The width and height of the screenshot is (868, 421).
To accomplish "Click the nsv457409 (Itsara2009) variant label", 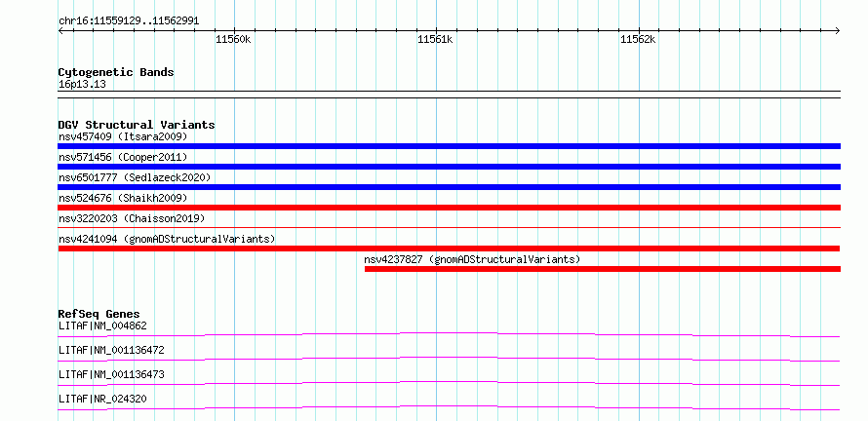I will 123,136.
